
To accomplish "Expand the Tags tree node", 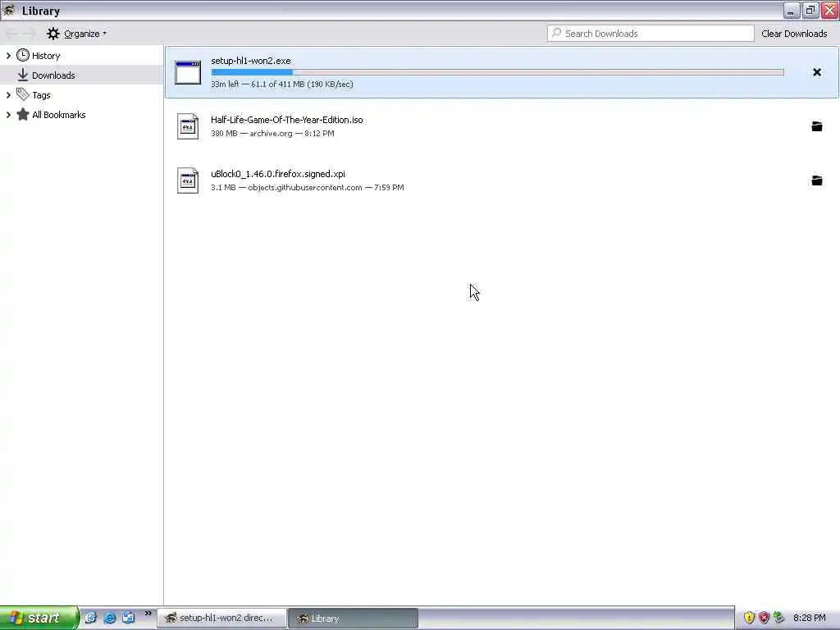I will [x=8, y=95].
